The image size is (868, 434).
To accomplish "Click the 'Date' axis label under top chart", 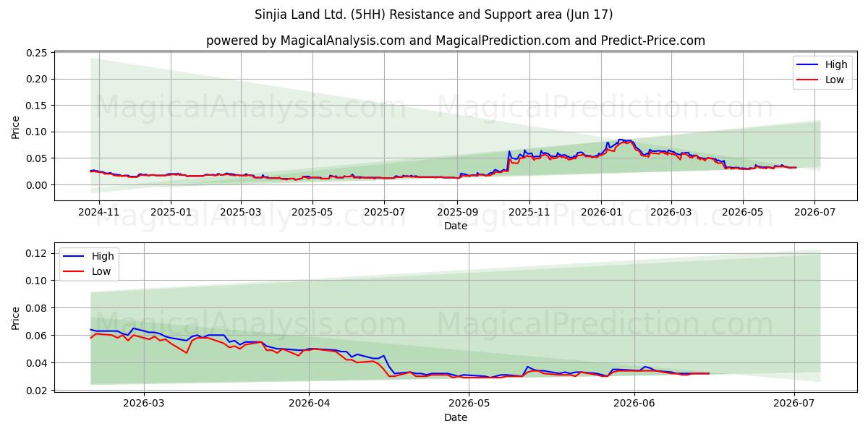I will pos(456,226).
